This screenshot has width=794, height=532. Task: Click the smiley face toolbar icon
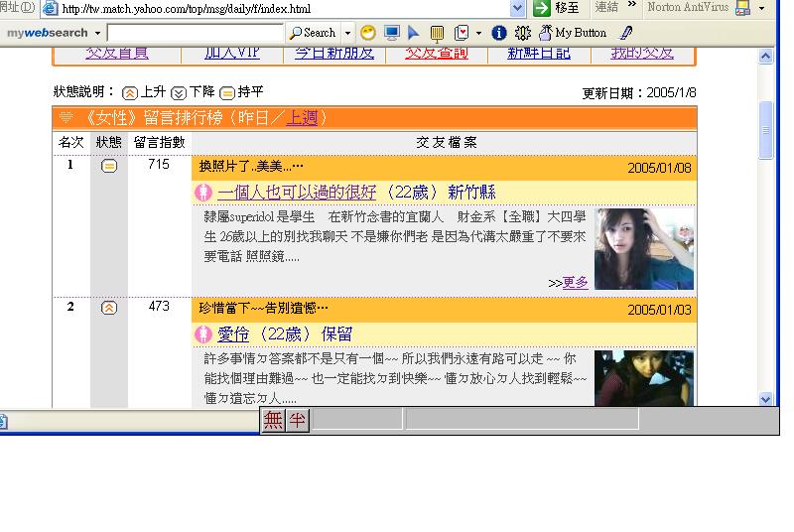[x=368, y=33]
